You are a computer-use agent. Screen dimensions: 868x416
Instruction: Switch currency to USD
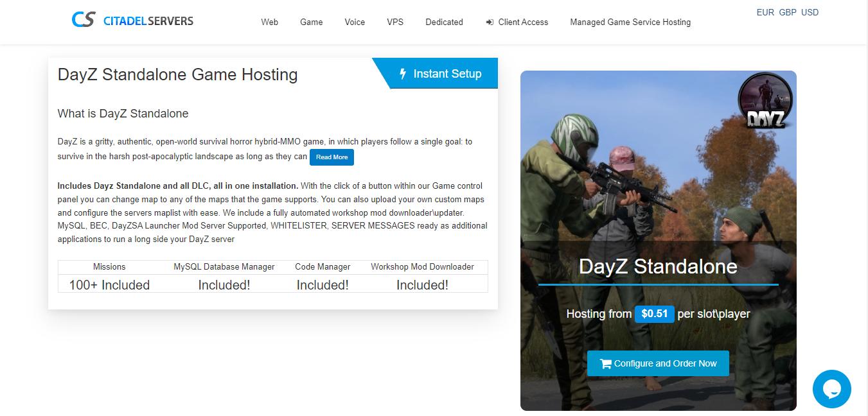[x=810, y=12]
